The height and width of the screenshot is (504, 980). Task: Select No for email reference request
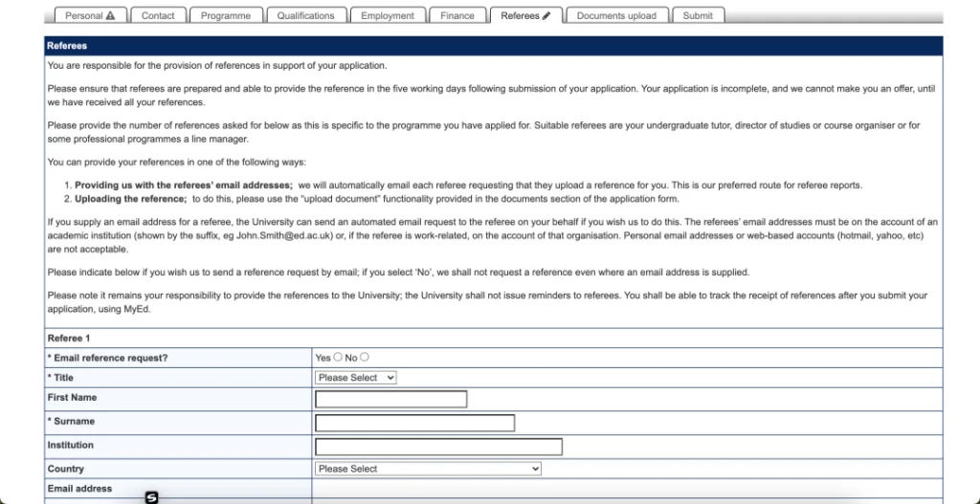coord(365,358)
